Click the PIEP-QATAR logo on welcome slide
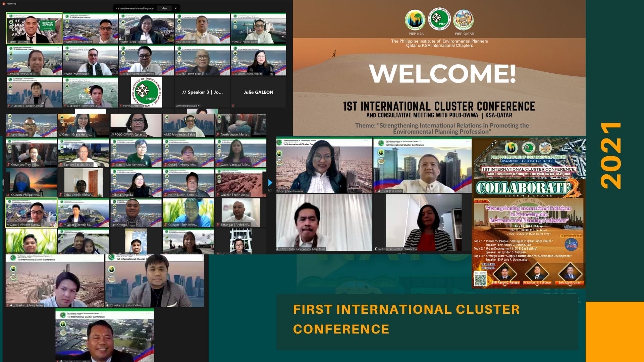 click(x=464, y=20)
